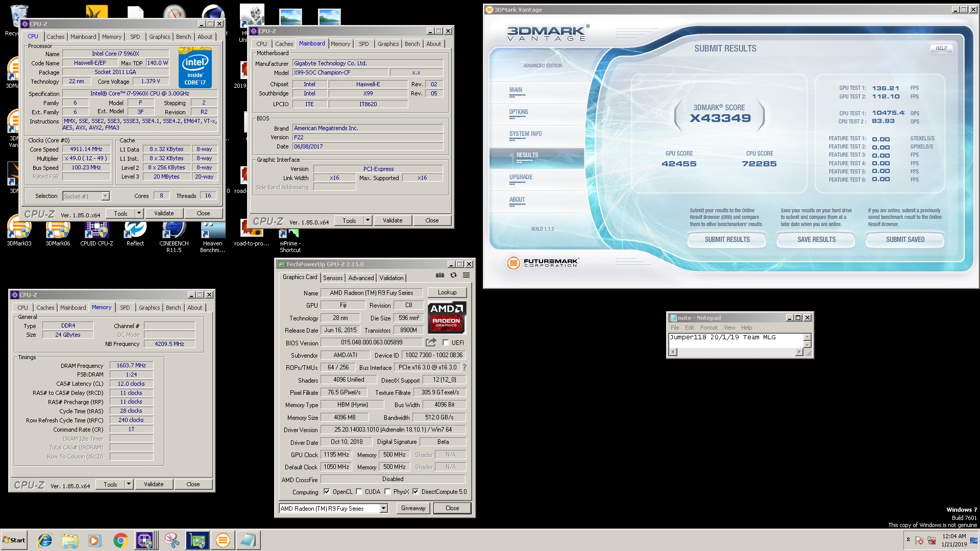Open Snipping Tool from the taskbar
The image size is (980, 551).
pos(172,540)
